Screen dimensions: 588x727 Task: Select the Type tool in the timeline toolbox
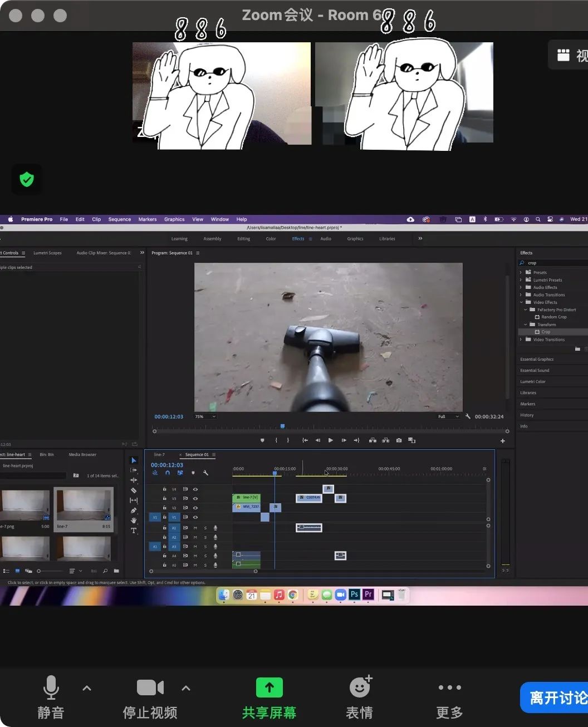pos(134,531)
